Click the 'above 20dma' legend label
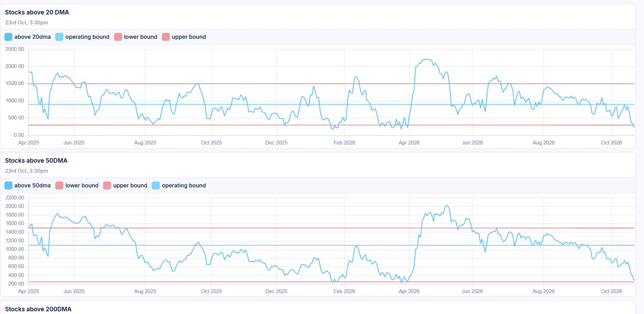644x314 pixels. 33,37
